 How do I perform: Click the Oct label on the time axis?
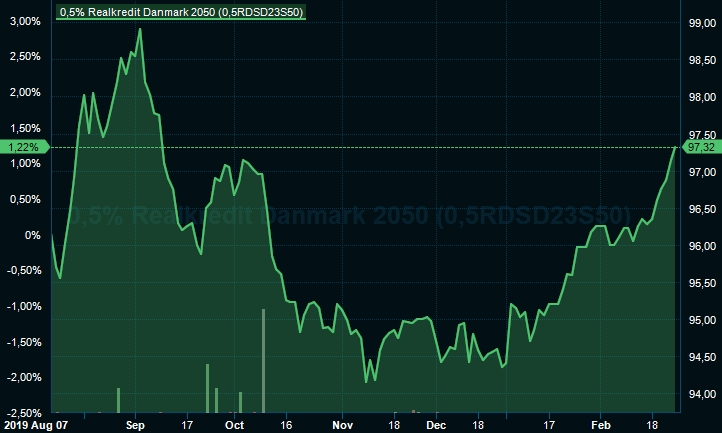click(x=234, y=424)
